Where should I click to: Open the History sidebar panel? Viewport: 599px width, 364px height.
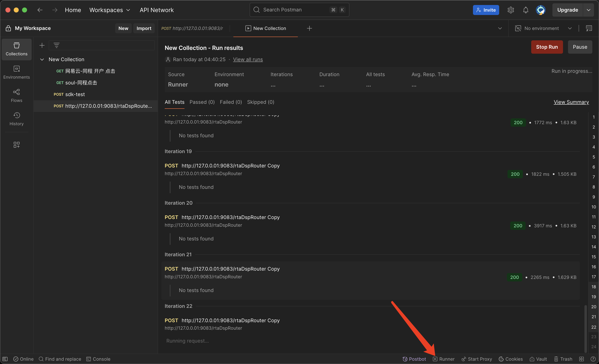16,119
